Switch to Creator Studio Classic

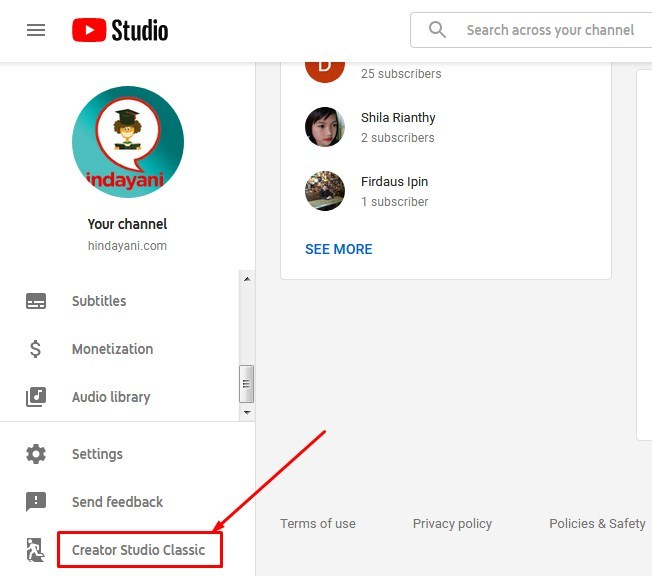138,550
